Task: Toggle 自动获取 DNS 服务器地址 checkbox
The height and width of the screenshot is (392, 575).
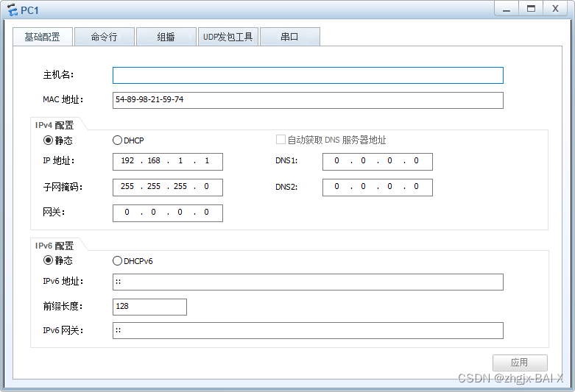Action: coord(281,140)
